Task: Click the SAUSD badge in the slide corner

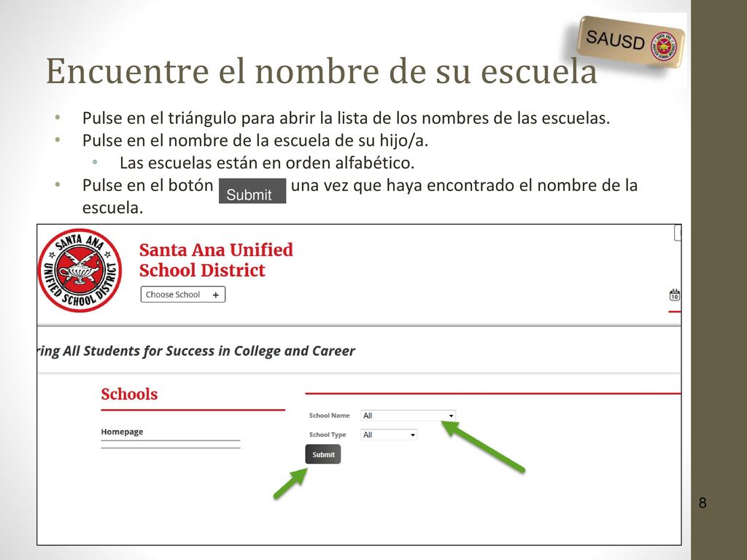Action: [630, 42]
